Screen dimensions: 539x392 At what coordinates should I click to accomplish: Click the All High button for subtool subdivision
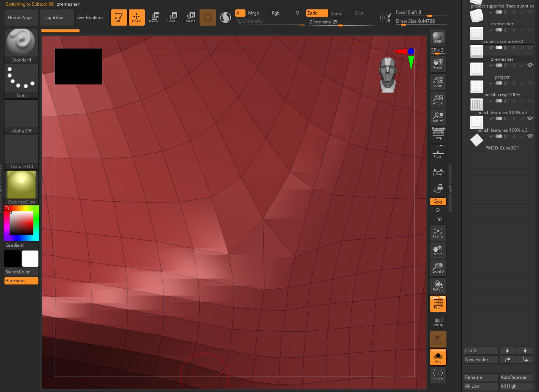pos(508,386)
